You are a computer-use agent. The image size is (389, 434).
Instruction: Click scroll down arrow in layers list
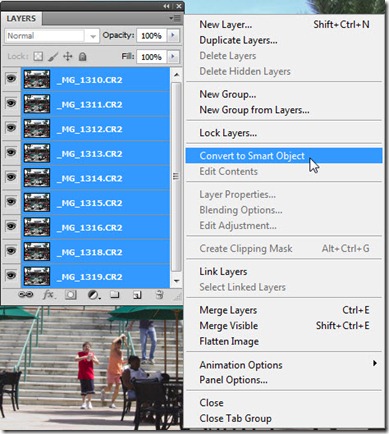[177, 281]
